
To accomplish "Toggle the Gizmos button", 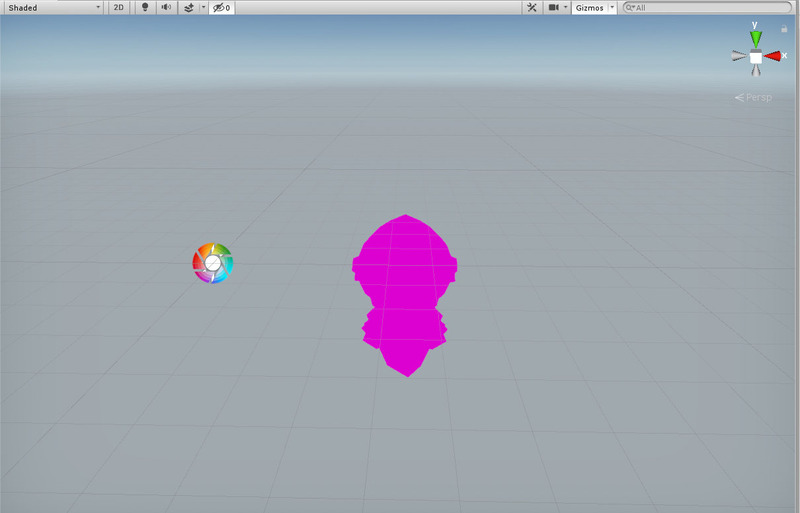I will (x=590, y=8).
